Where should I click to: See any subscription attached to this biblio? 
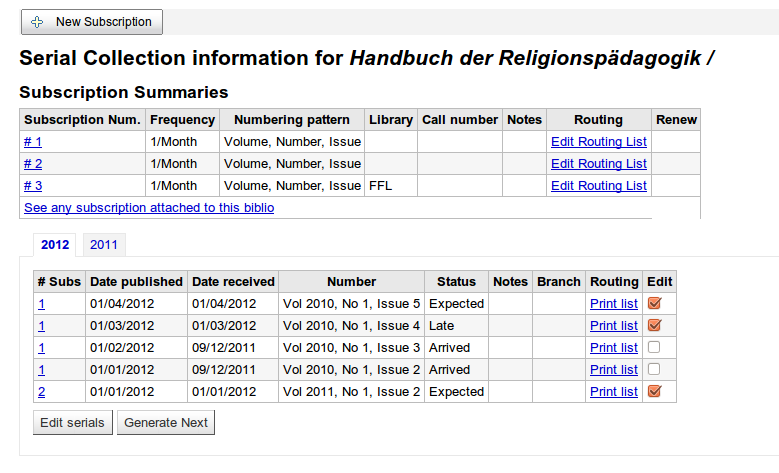click(x=149, y=208)
